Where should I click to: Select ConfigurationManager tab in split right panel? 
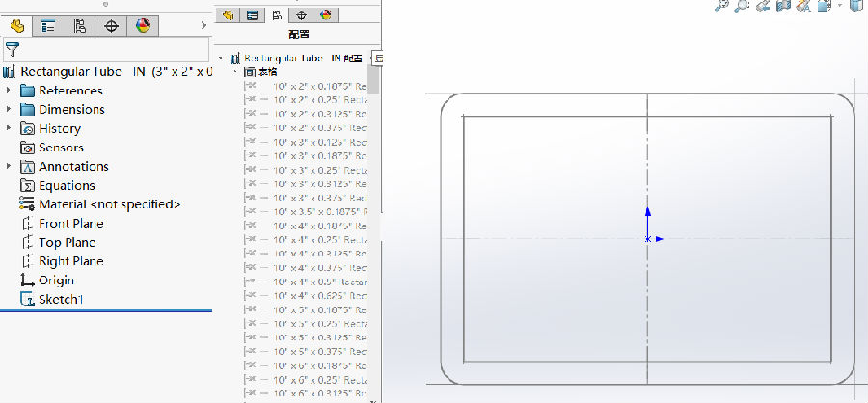pos(277,15)
